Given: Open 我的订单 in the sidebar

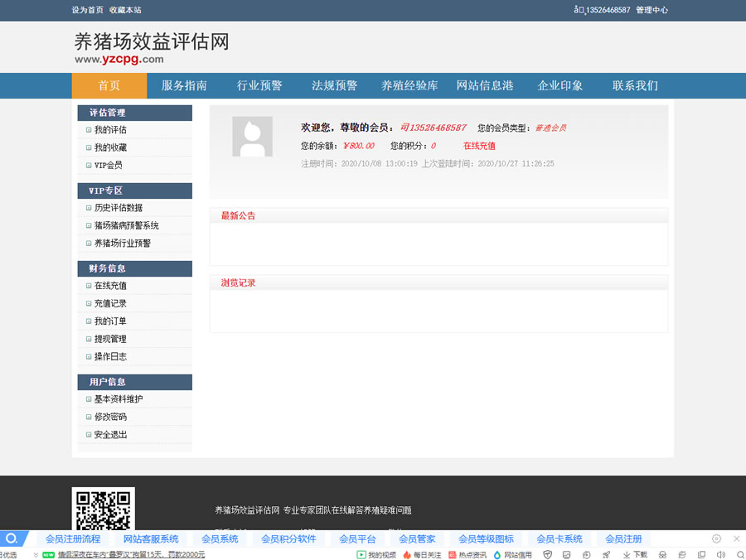Looking at the screenshot, I should click(110, 321).
